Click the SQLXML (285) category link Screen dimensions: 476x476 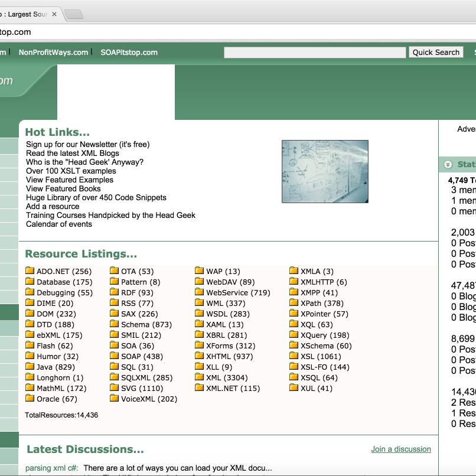coord(147,377)
